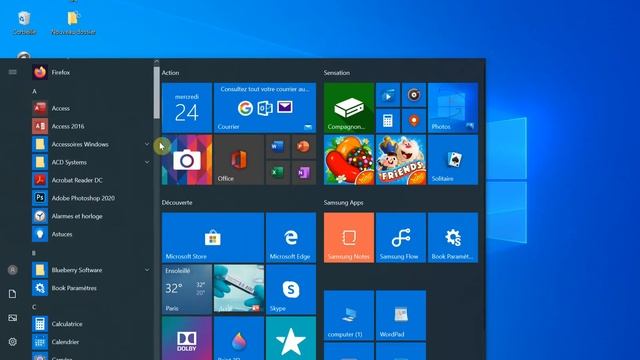Image resolution: width=640 pixels, height=360 pixels.
Task: Open the WordPad tile
Action: (x=401, y=316)
